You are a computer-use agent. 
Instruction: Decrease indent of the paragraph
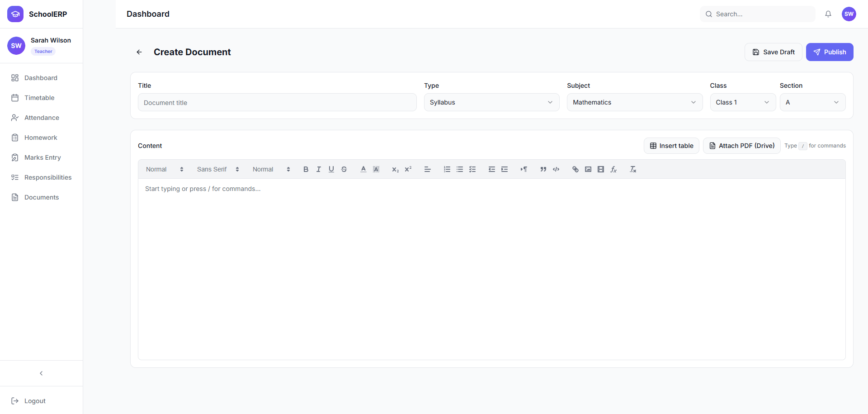pos(491,169)
